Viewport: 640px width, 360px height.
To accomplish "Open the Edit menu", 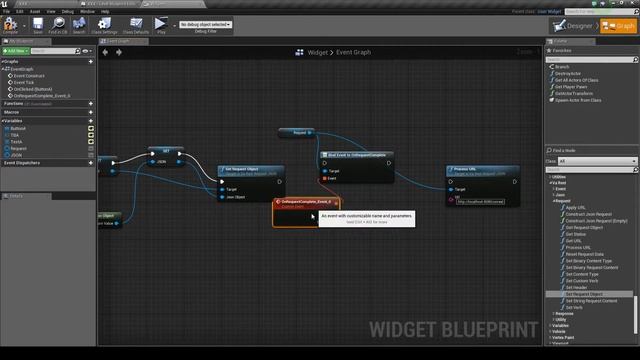I will click(20, 11).
